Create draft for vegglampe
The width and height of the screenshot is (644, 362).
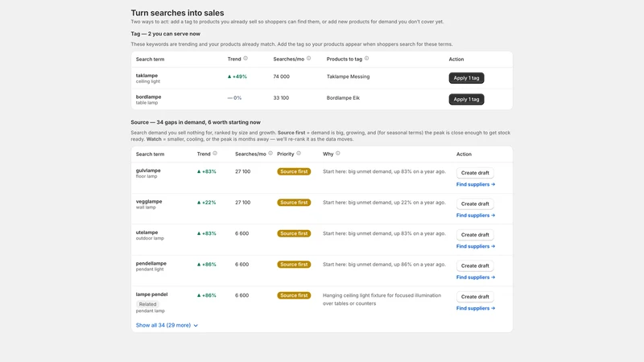click(x=475, y=204)
